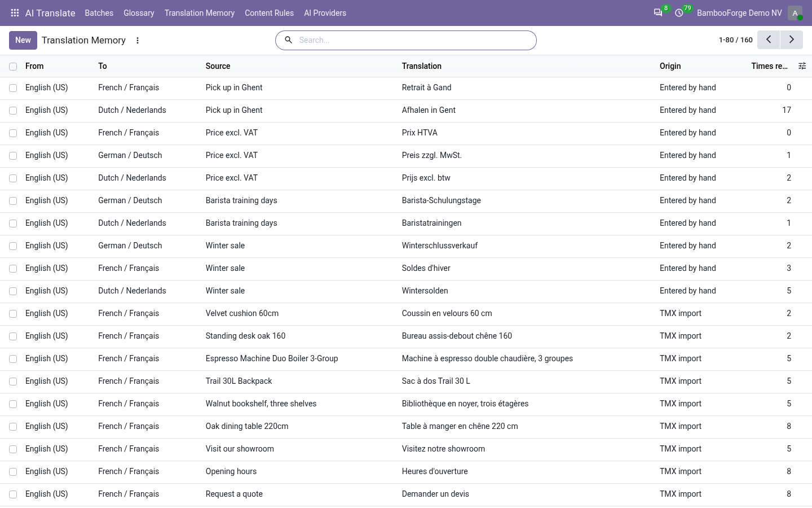Click the New button
The width and height of the screenshot is (812, 508).
point(23,40)
